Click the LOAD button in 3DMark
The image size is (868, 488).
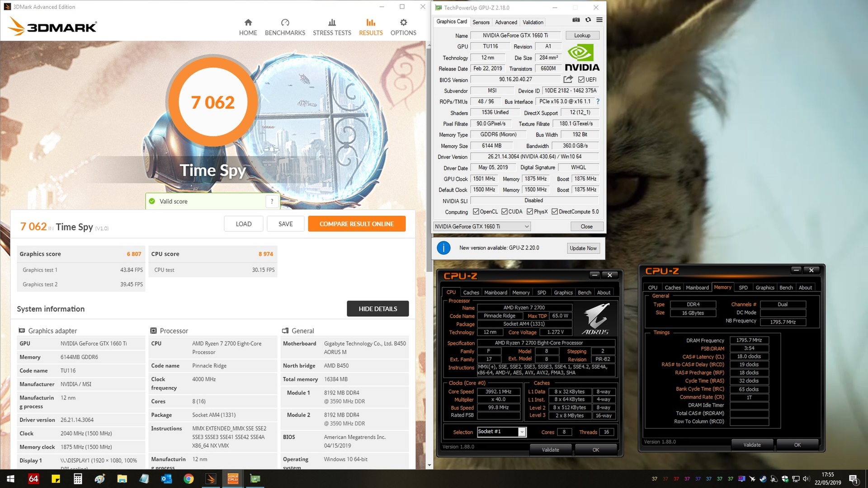[244, 224]
